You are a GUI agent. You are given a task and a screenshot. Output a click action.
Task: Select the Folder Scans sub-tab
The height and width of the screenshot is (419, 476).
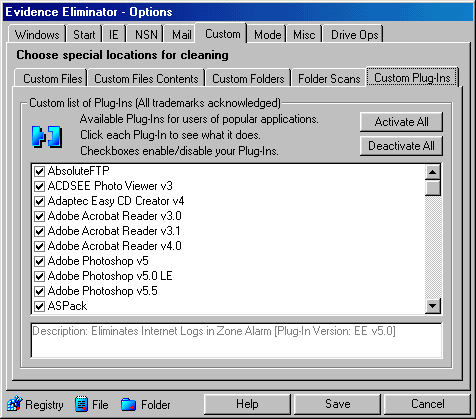329,79
